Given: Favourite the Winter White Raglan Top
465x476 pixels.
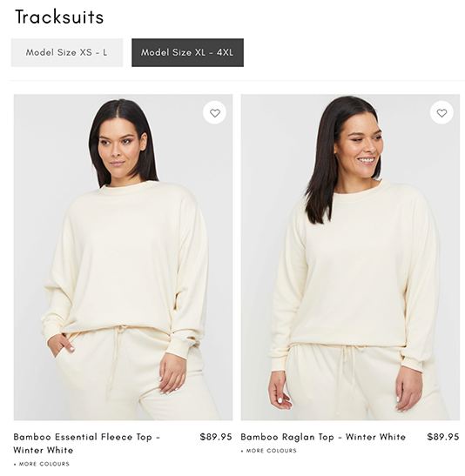Looking at the screenshot, I should point(441,112).
